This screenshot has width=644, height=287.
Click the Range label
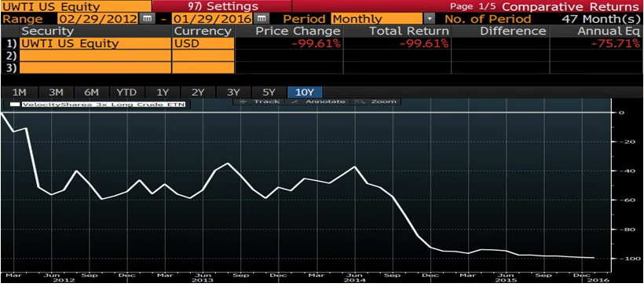(22, 19)
